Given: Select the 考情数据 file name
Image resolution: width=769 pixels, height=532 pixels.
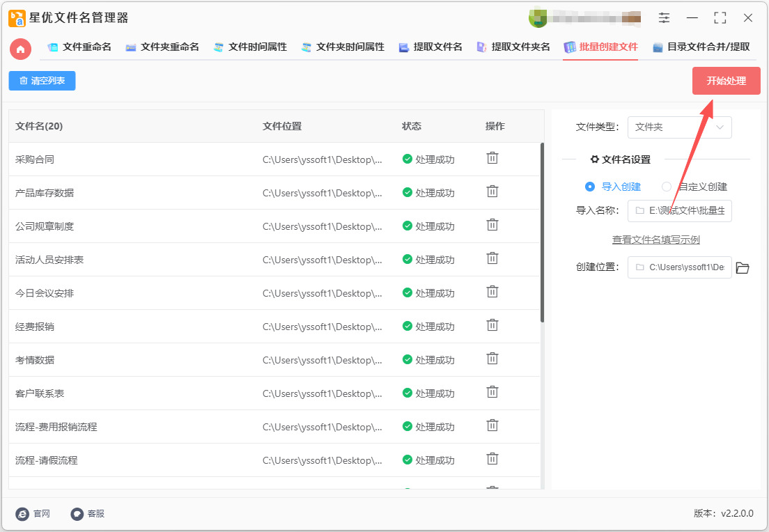Looking at the screenshot, I should coord(35,360).
